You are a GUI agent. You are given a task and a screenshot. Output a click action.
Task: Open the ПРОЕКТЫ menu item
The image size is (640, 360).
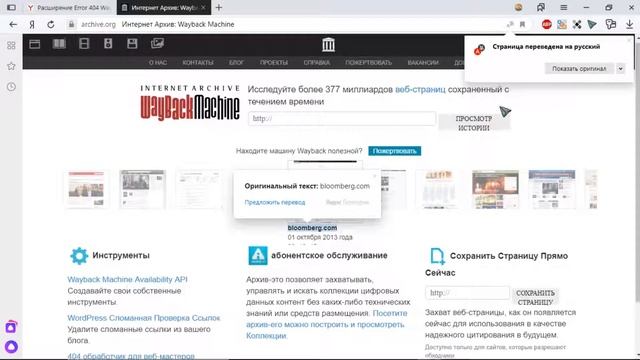274,62
